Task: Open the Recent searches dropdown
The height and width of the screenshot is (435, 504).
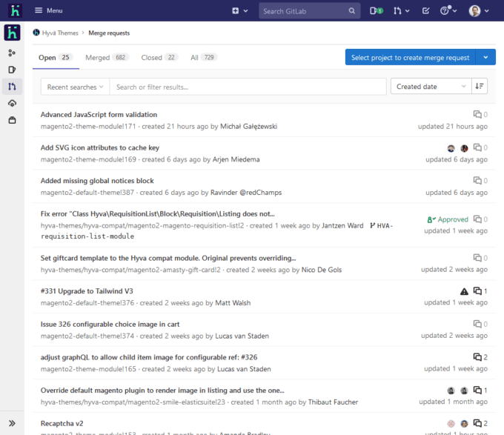Action: (75, 87)
